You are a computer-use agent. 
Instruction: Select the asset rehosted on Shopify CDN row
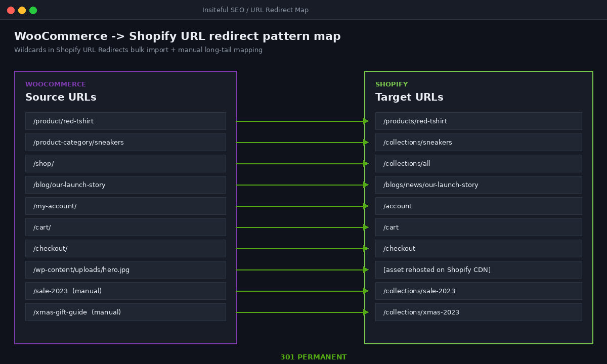[479, 270]
